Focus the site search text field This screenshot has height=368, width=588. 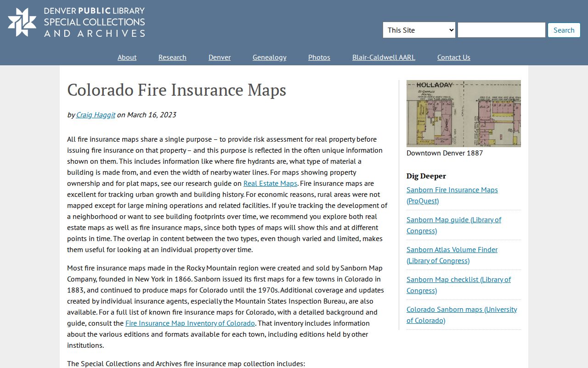[501, 30]
